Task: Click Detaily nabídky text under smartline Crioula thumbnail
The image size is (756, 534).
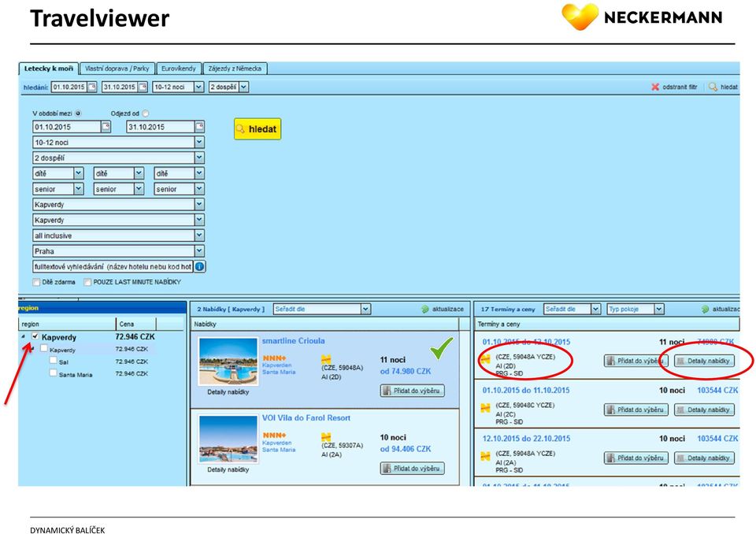Action: click(228, 392)
